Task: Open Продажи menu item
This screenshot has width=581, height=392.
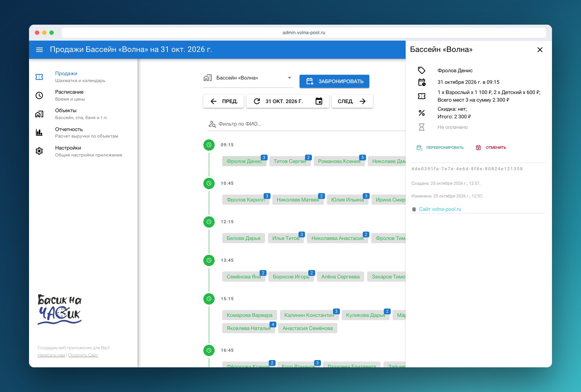Action: (84, 77)
